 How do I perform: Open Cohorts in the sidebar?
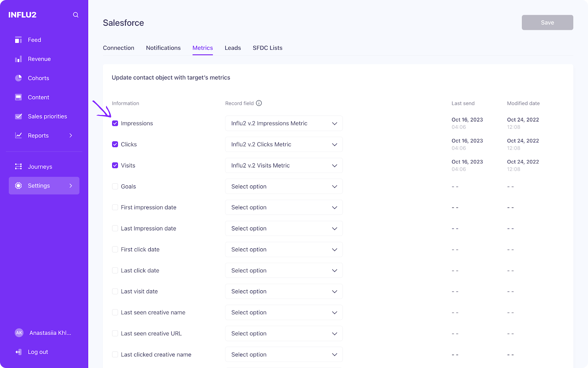(x=39, y=78)
